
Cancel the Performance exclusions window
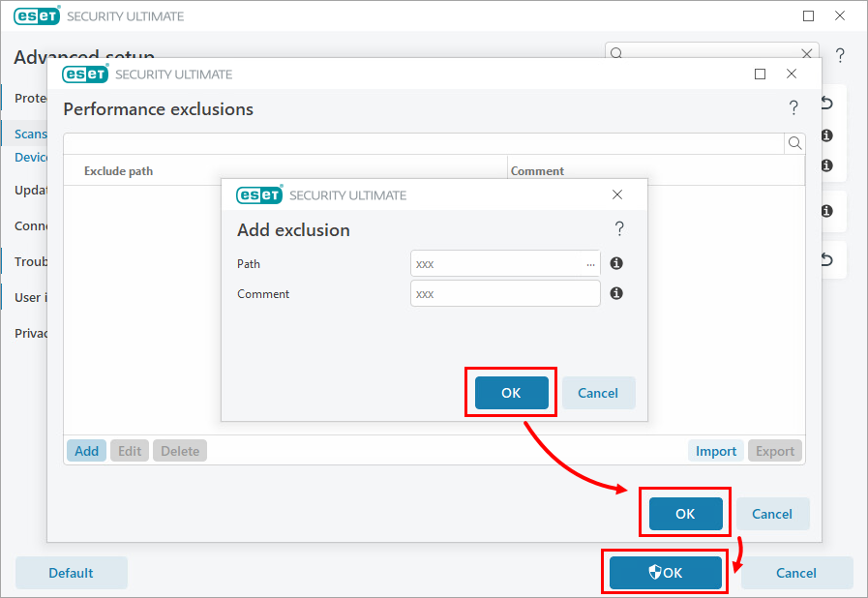[772, 514]
